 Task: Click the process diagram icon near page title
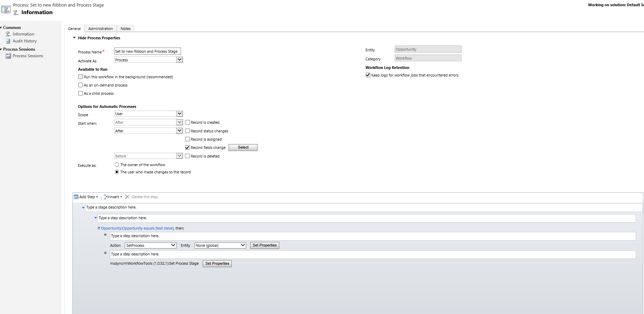(6, 9)
